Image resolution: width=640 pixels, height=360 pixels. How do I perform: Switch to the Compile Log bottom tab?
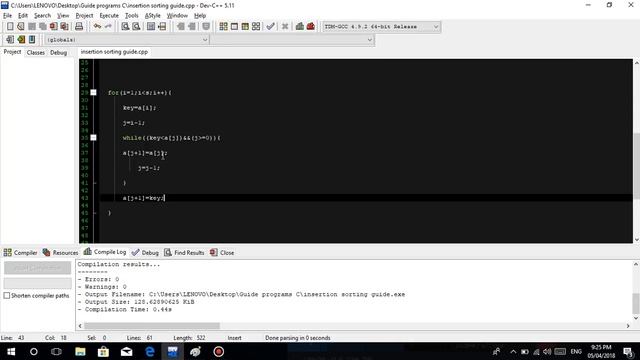point(105,252)
